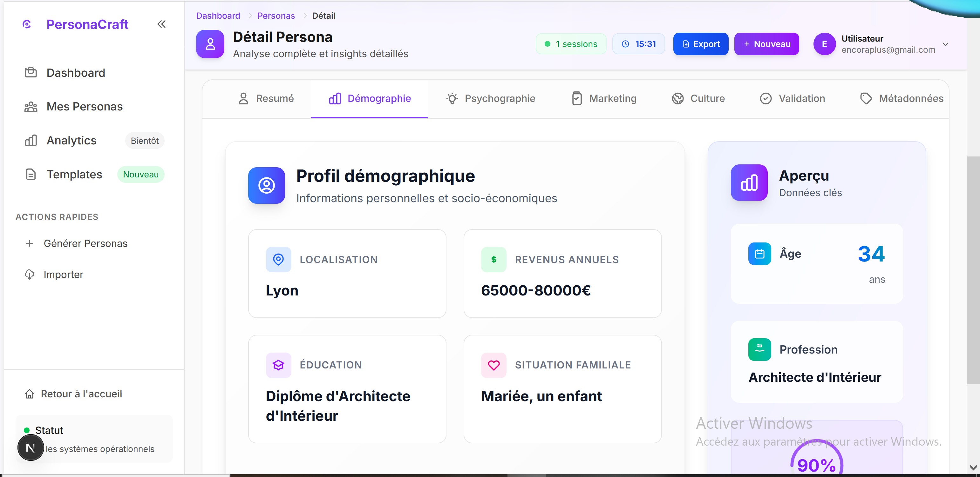The width and height of the screenshot is (980, 477).
Task: Click Retour à l'accueil link
Action: [x=81, y=394]
